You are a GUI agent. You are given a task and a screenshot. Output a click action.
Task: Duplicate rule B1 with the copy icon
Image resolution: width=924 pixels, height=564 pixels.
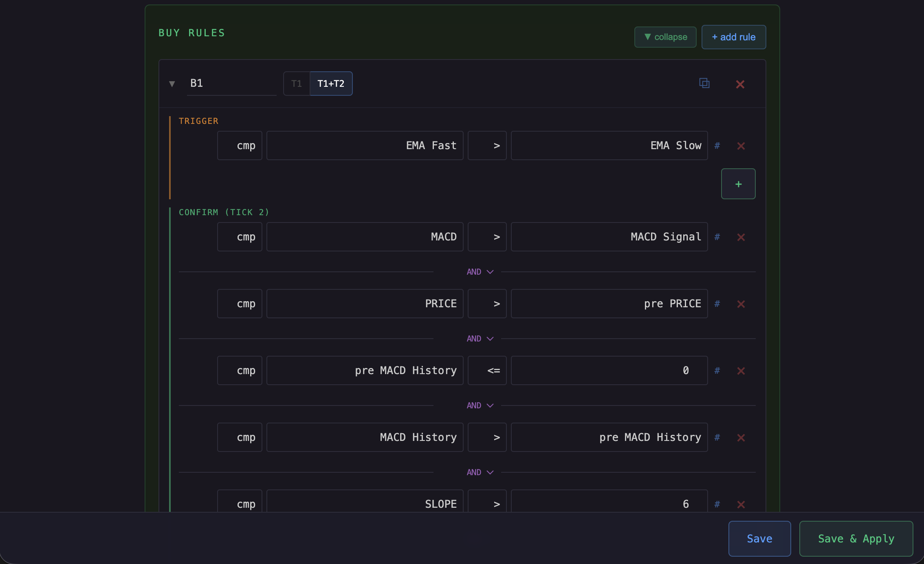(704, 84)
